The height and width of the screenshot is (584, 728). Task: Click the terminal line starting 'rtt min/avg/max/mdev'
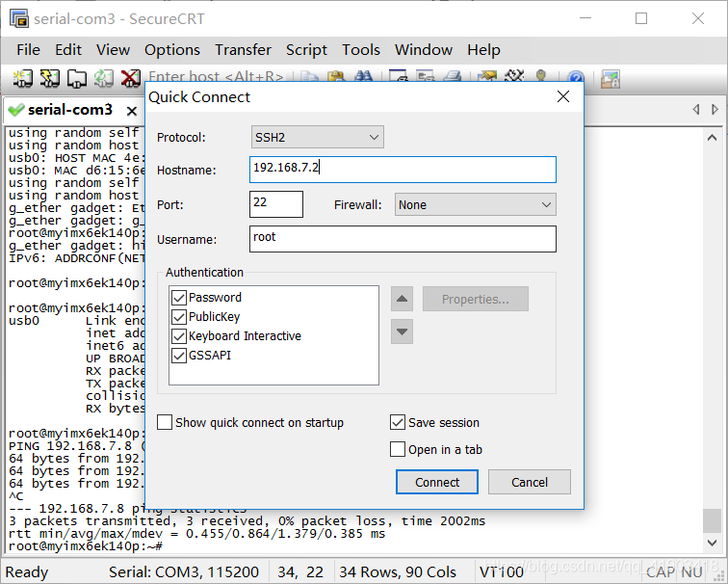pyautogui.click(x=196, y=533)
